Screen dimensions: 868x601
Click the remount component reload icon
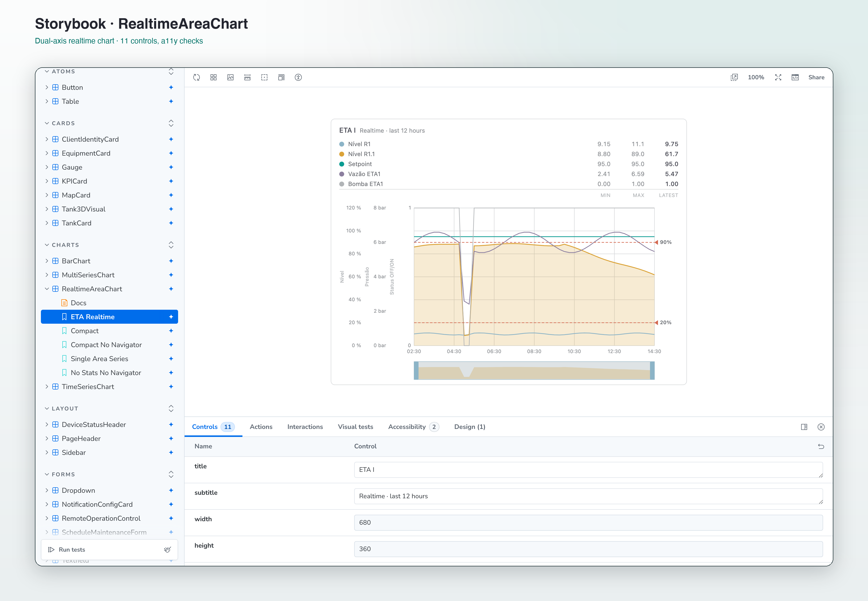point(197,77)
